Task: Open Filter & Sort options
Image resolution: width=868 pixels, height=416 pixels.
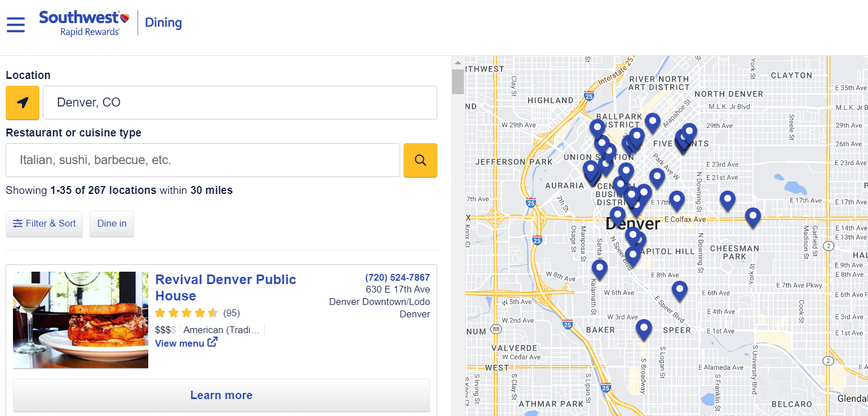Action: coord(44,223)
